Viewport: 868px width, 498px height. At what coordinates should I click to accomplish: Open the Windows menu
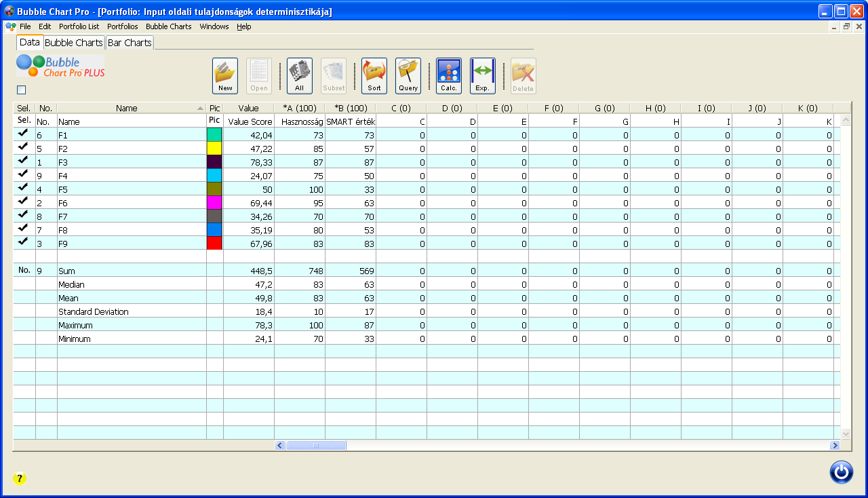214,26
